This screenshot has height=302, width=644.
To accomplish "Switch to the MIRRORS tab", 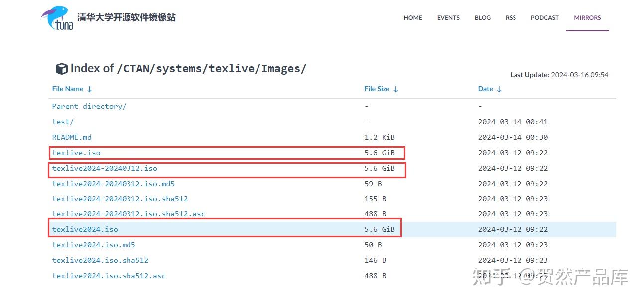I will click(587, 18).
